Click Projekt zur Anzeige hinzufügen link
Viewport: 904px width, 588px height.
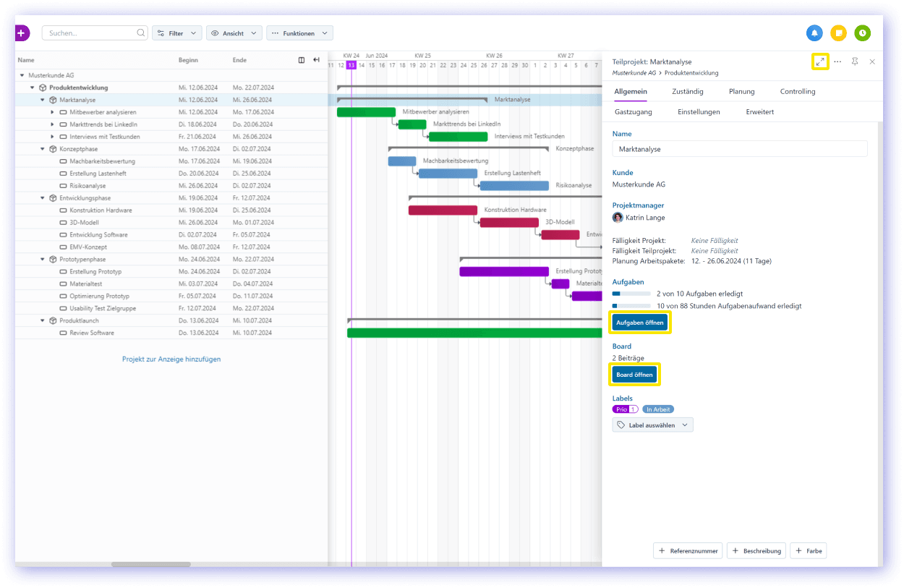(x=171, y=359)
